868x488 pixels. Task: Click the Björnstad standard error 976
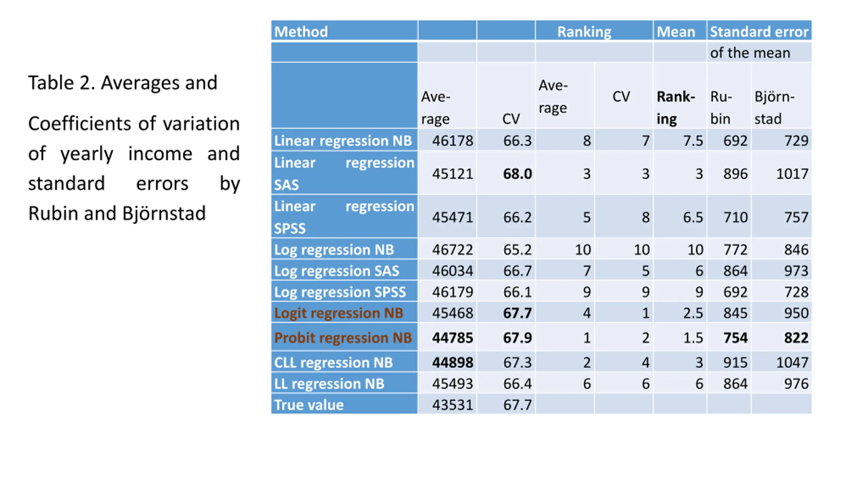click(796, 383)
